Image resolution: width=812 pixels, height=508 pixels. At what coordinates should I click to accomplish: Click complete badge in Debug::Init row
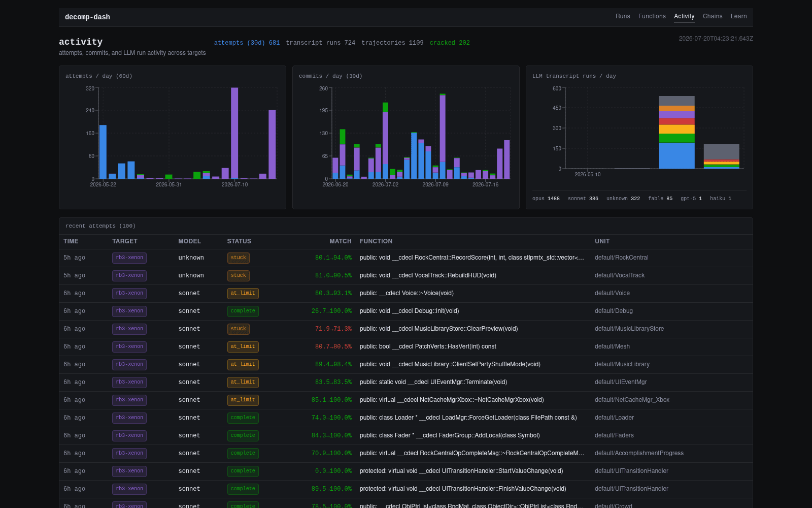tap(243, 311)
